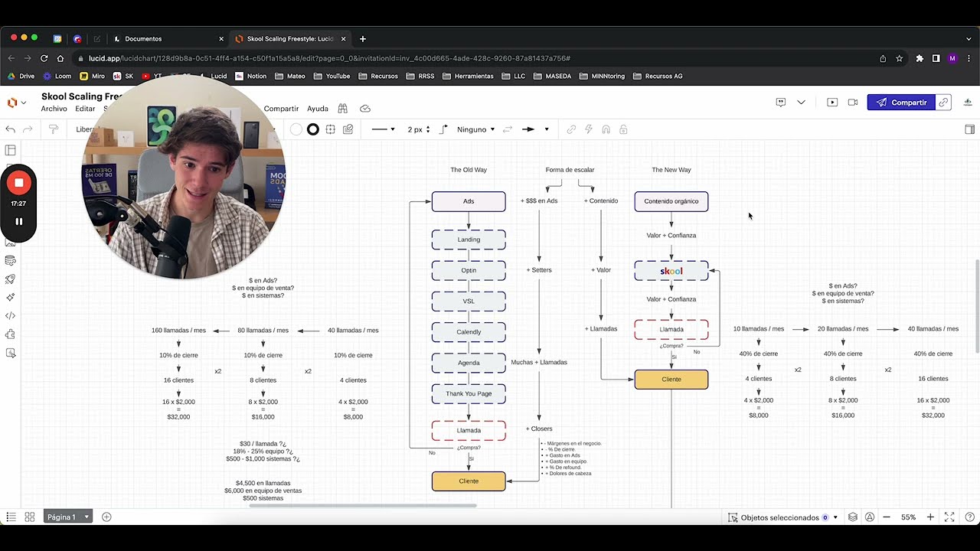Image resolution: width=980 pixels, height=551 pixels.
Task: Select the format painter roller icon
Action: (x=54, y=129)
